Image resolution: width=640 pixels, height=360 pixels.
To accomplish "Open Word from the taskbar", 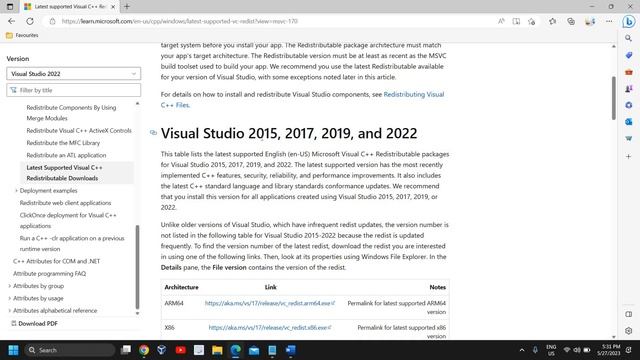I will [x=291, y=350].
